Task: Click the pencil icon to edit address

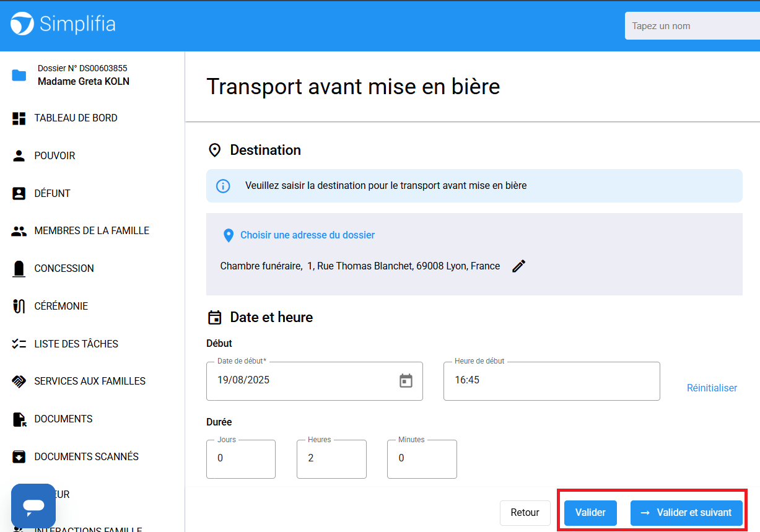Action: pos(519,266)
